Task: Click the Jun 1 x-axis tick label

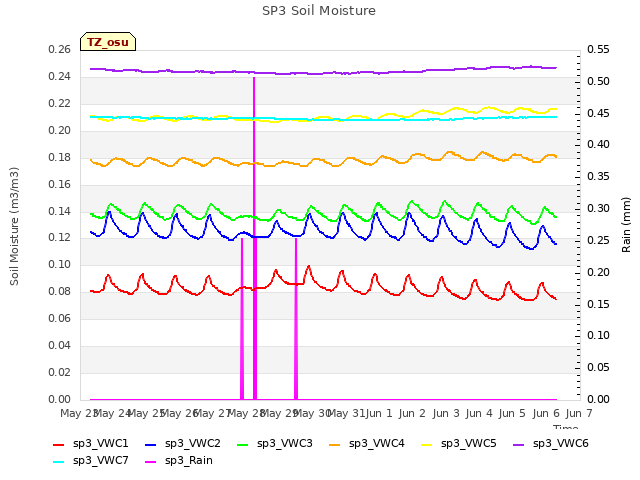Action: click(379, 413)
